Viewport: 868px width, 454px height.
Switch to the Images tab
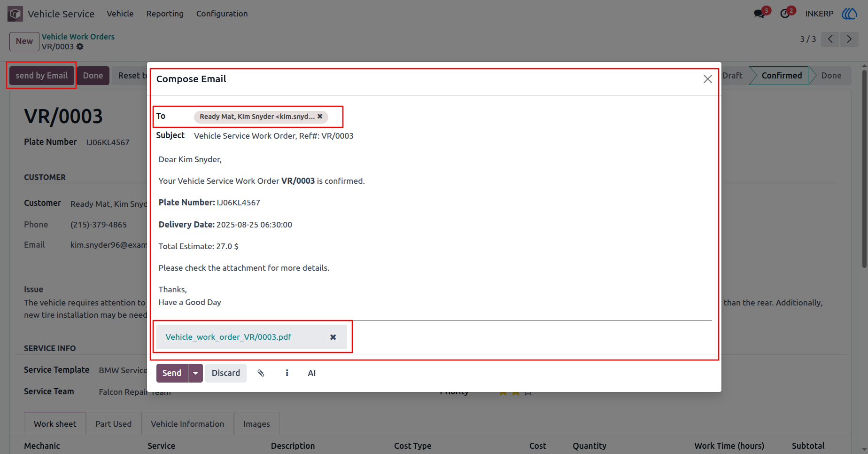tap(256, 424)
